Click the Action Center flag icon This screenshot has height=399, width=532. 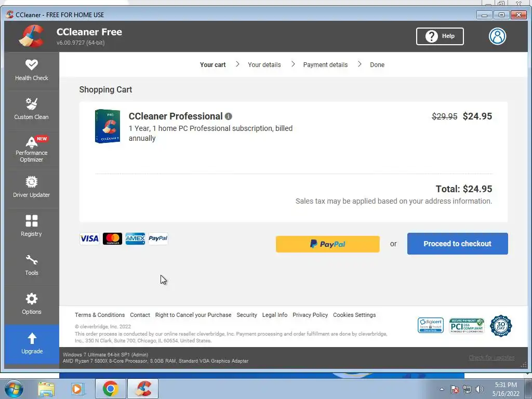455,389
